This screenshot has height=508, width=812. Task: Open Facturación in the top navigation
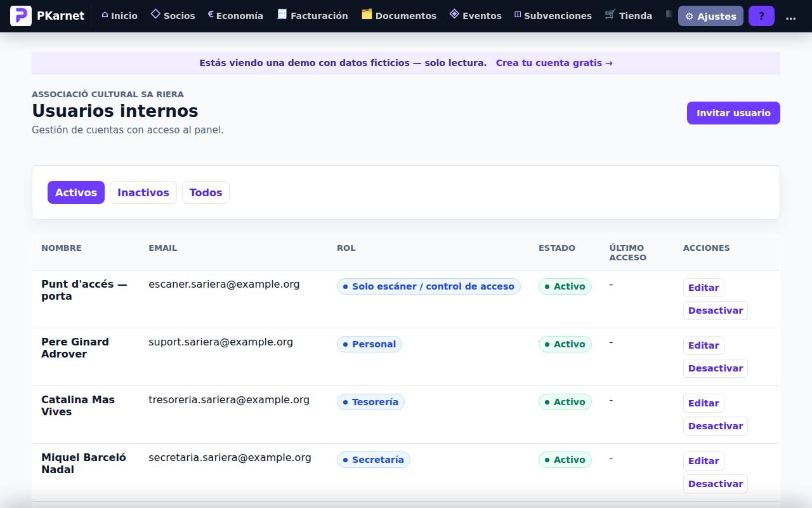tap(312, 16)
